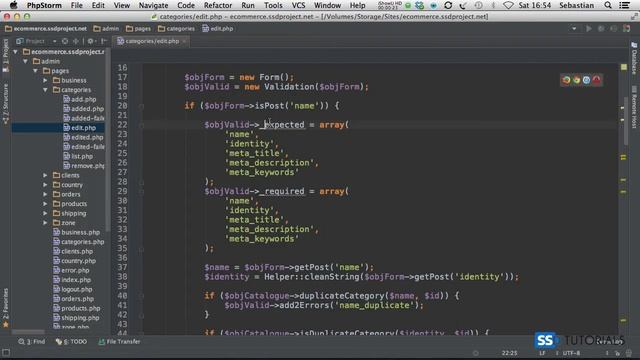Open in Opera browser icon
The height and width of the screenshot is (360, 640).
(x=597, y=80)
